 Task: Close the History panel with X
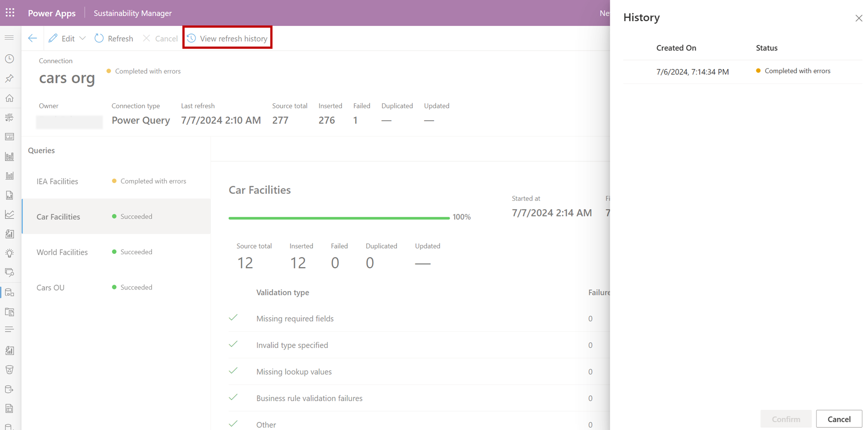[x=859, y=18]
